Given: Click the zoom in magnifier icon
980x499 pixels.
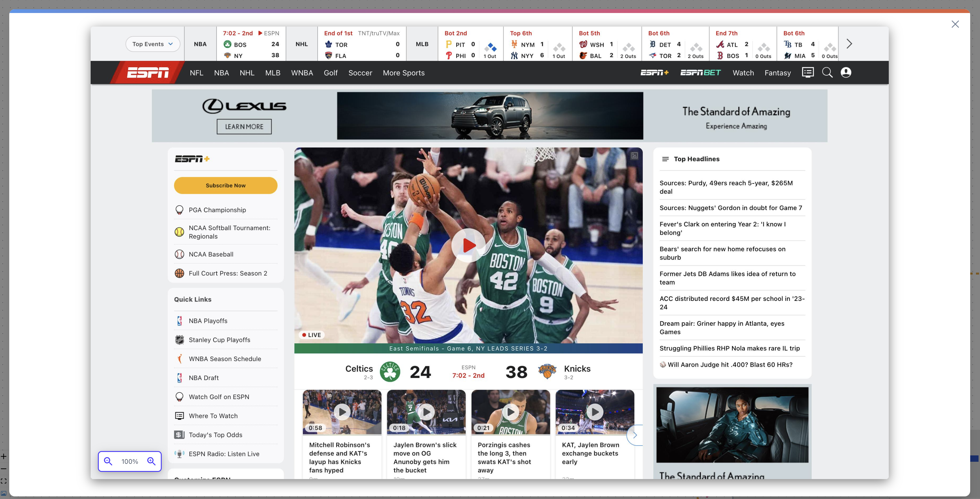Looking at the screenshot, I should point(151,461).
